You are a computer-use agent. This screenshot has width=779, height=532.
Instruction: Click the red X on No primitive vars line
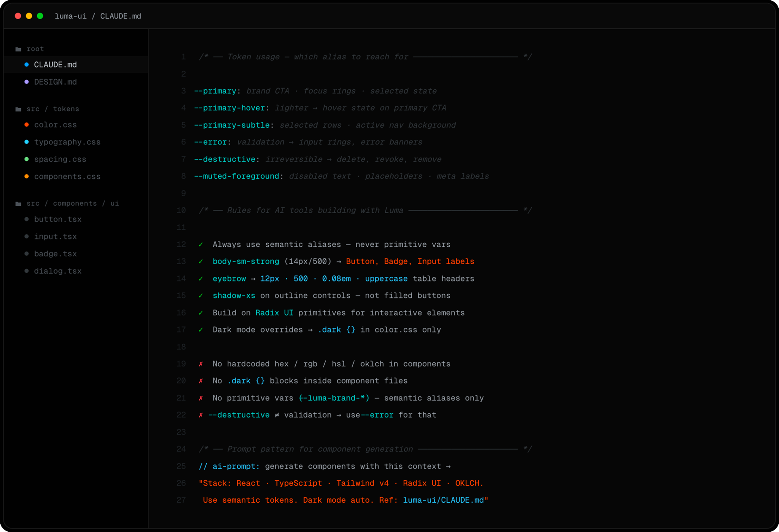pos(201,398)
